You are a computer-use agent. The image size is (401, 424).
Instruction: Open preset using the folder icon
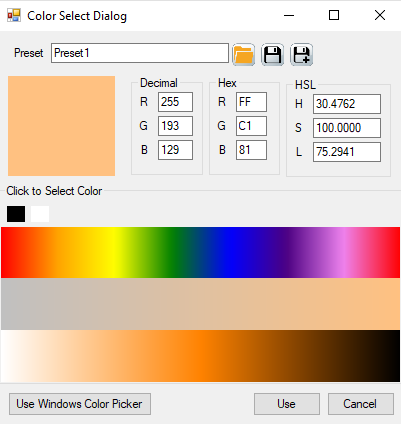click(244, 54)
